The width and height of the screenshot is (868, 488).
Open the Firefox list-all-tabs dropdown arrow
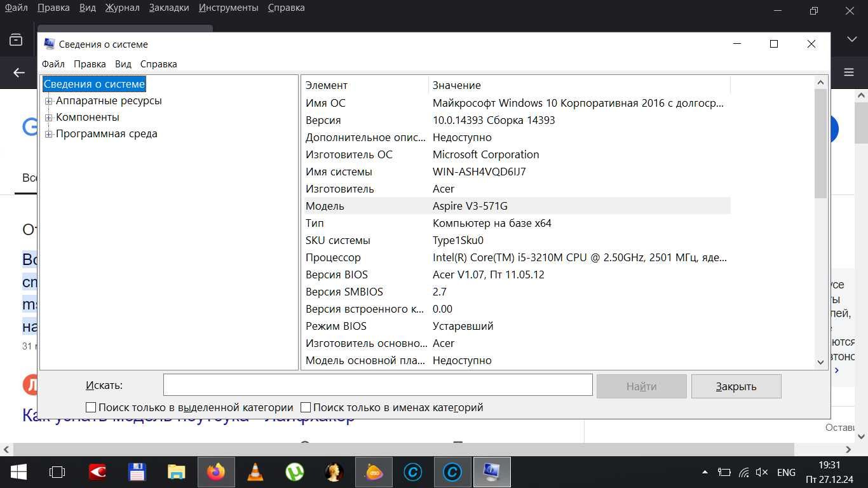tap(852, 39)
